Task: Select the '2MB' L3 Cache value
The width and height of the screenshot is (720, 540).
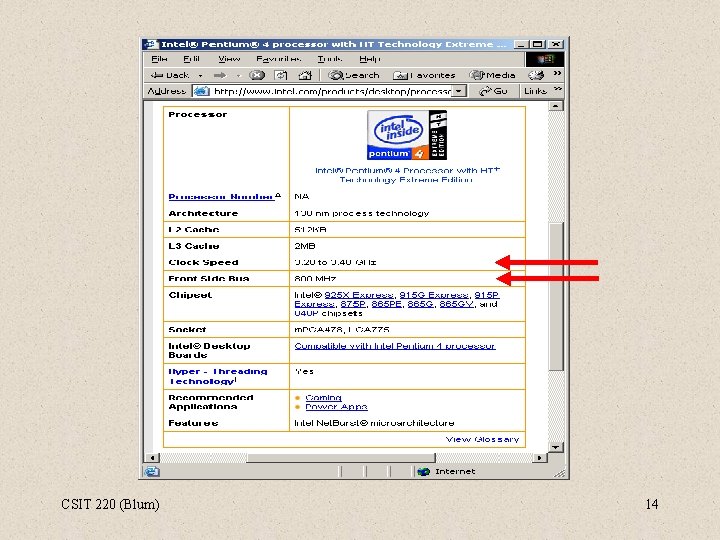Action: pos(305,246)
